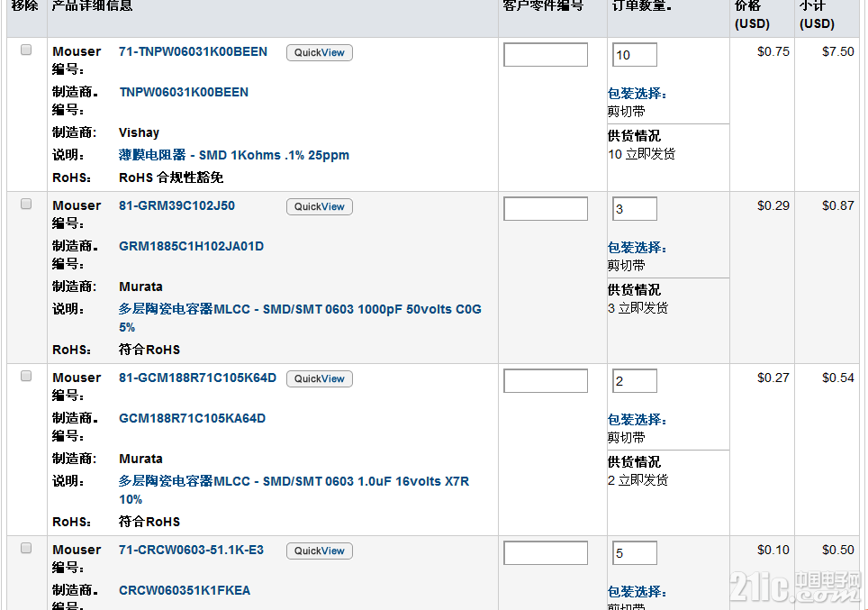Click 符合RoHS status for 81-GRM39C102J50

click(149, 350)
